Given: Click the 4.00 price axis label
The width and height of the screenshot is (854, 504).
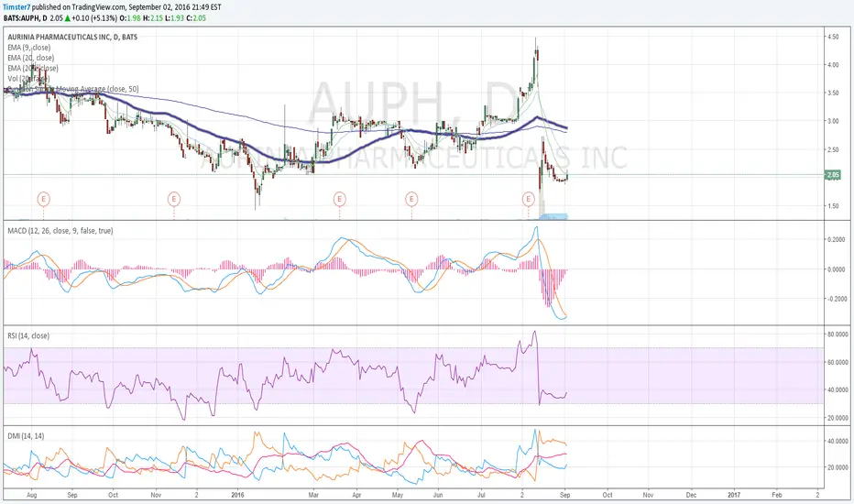Looking at the screenshot, I should click(833, 65).
